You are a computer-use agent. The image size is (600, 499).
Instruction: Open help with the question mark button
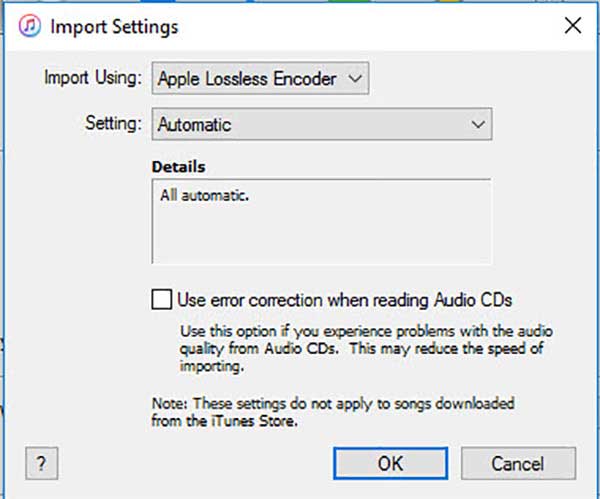click(41, 464)
